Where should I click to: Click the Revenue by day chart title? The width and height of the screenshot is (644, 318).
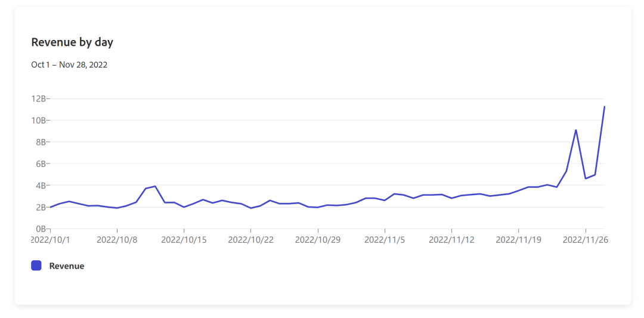(72, 42)
